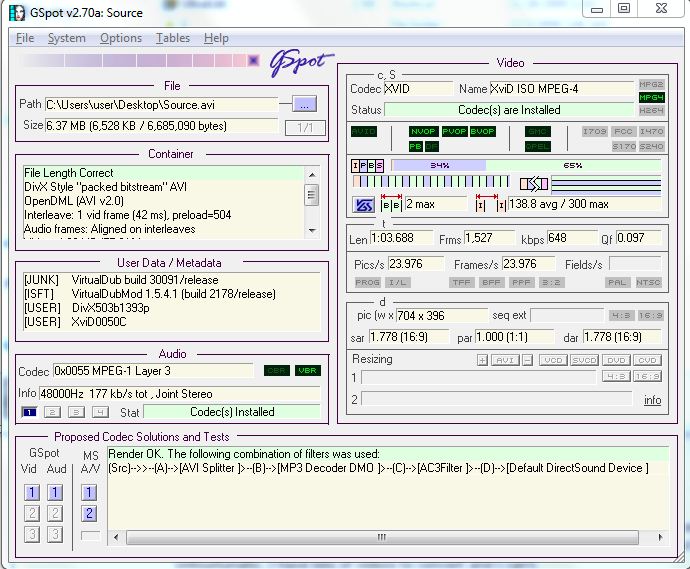This screenshot has width=690, height=569.
Task: Click the browse file button next to Path
Action: (305, 104)
